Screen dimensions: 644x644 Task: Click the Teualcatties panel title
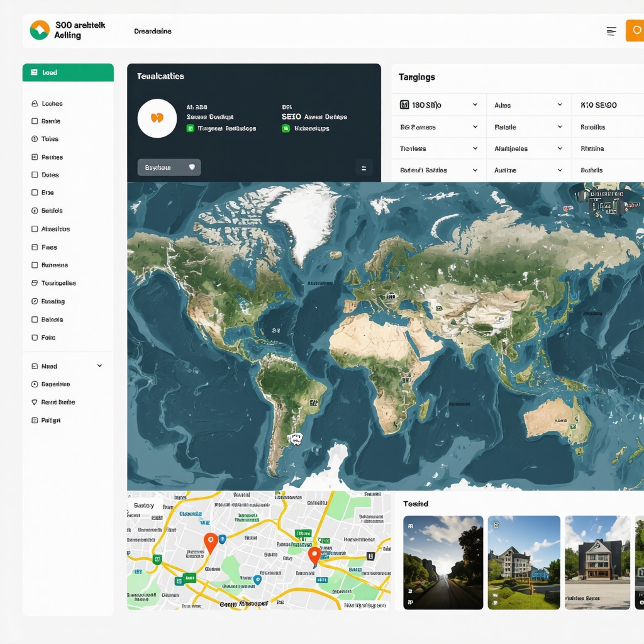160,76
